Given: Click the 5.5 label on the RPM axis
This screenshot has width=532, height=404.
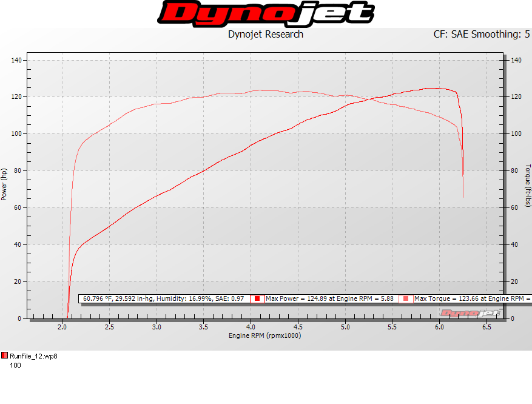Looking at the screenshot, I should click(x=392, y=327).
